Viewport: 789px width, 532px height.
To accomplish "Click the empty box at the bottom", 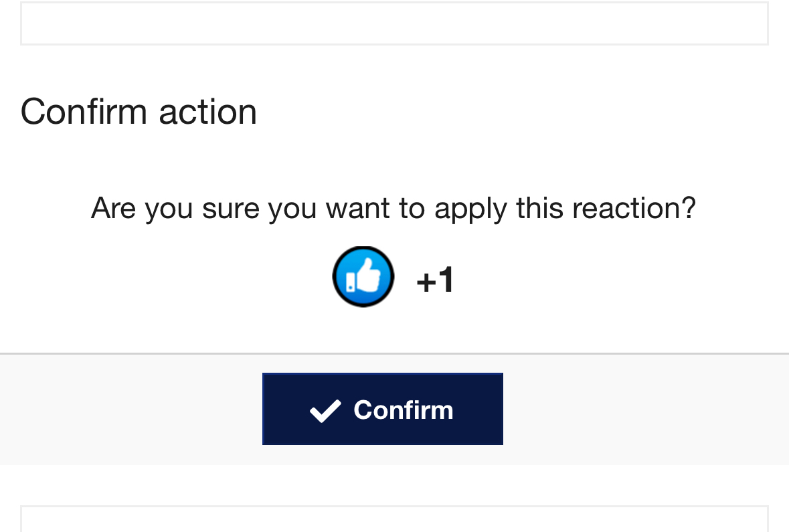I will 394,519.
